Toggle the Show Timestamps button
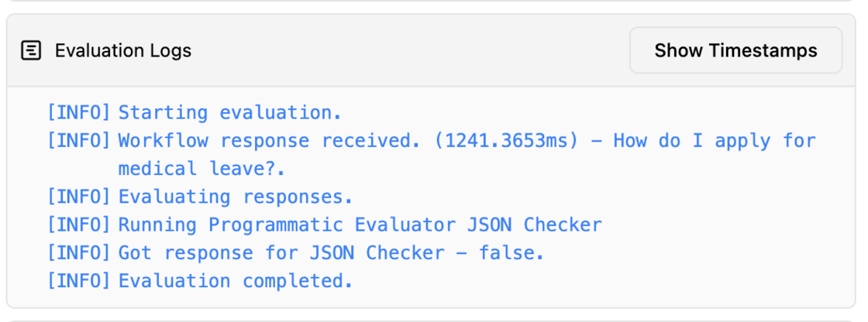Image resolution: width=868 pixels, height=322 pixels. point(735,50)
